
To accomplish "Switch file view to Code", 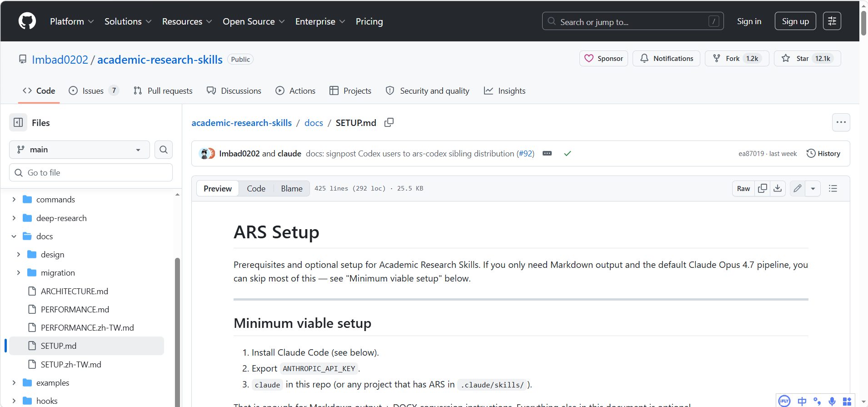I will [256, 188].
